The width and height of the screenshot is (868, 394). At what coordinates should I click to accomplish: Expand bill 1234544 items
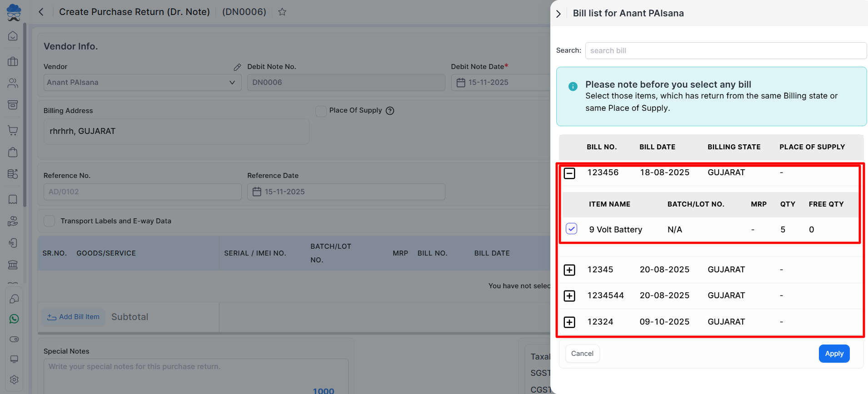coord(569,296)
